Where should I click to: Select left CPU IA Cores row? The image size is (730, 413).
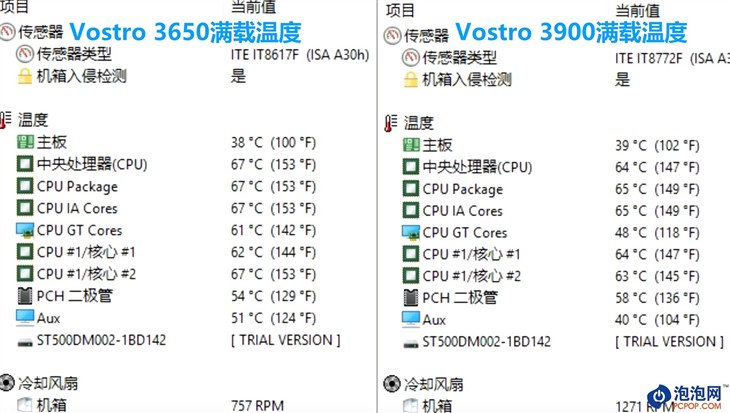tap(188, 208)
